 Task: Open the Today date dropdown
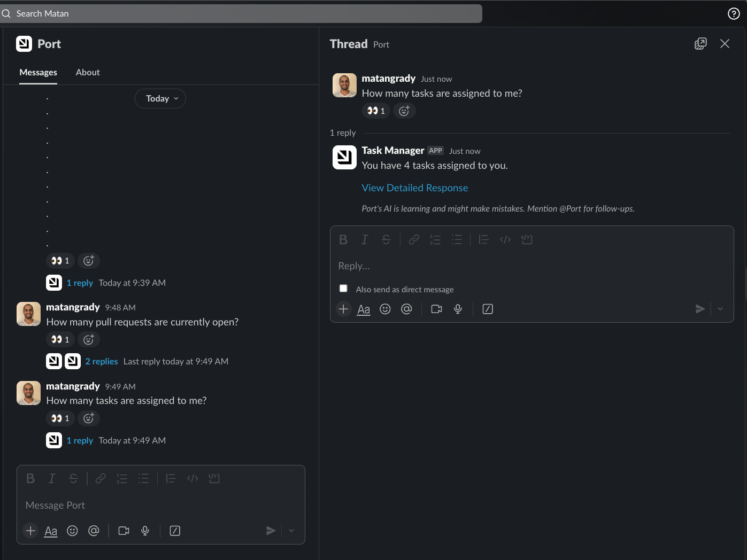[160, 98]
